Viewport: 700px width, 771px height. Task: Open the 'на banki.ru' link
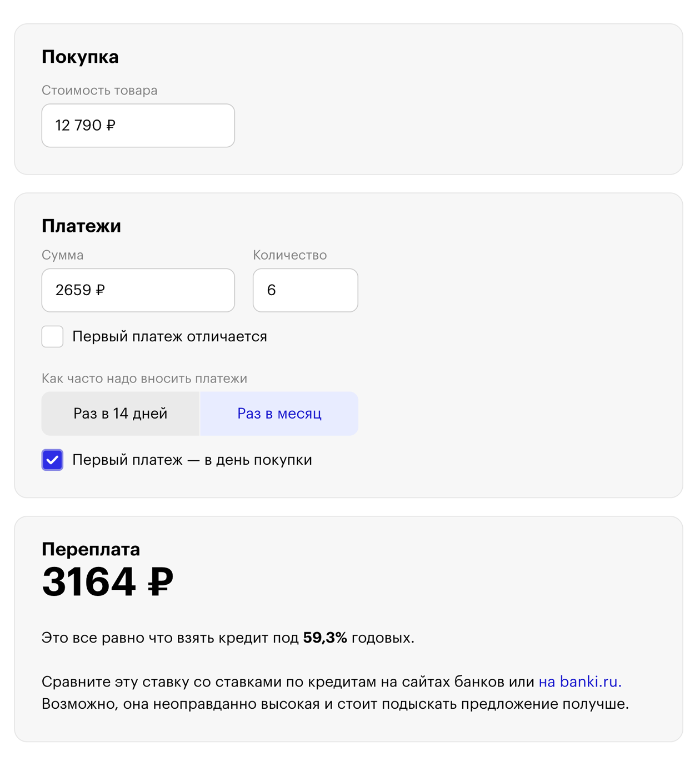point(579,682)
